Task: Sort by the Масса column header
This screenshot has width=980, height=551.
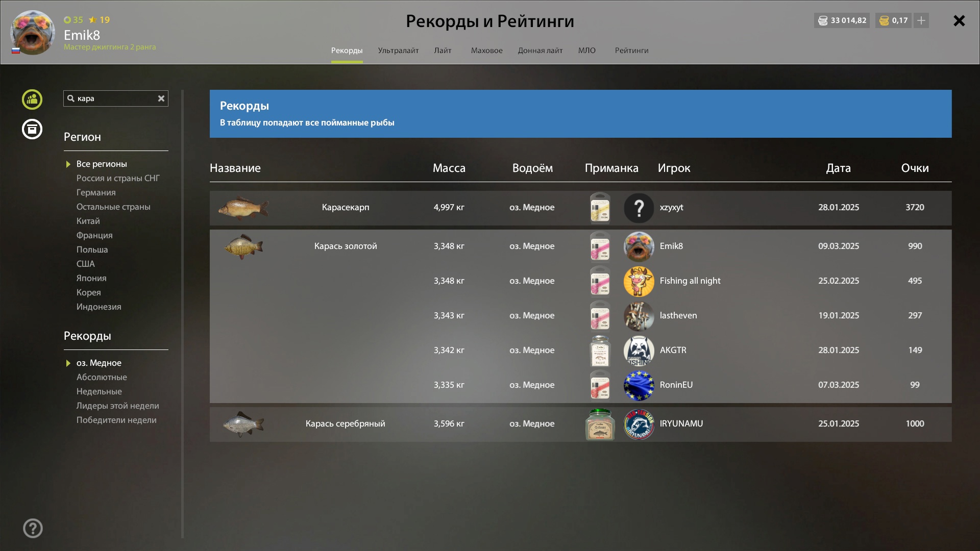Action: coord(449,168)
